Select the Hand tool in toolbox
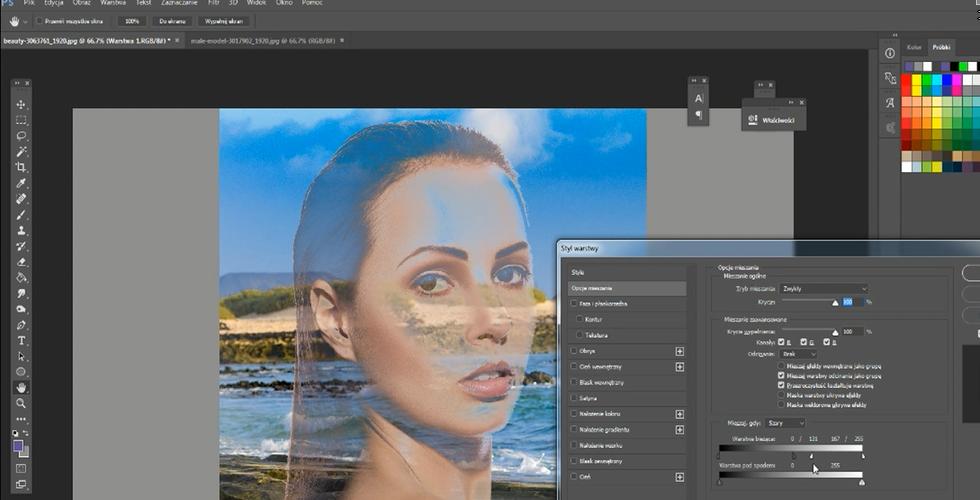The width and height of the screenshot is (980, 500). tap(21, 388)
